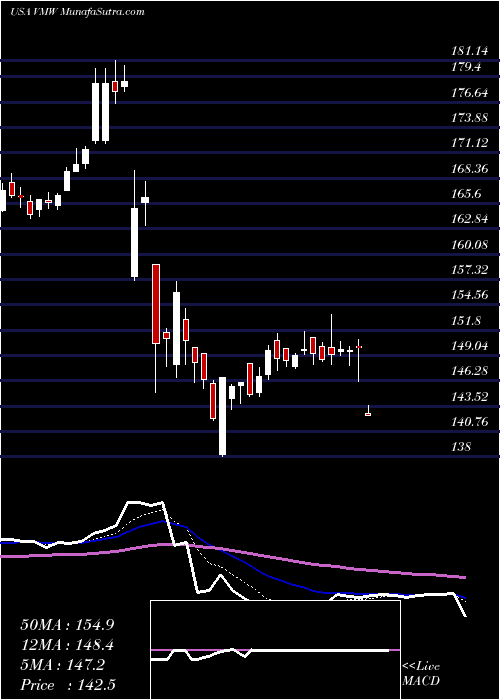
Task: Click the 140.76 price axis label
Action: (x=469, y=422)
